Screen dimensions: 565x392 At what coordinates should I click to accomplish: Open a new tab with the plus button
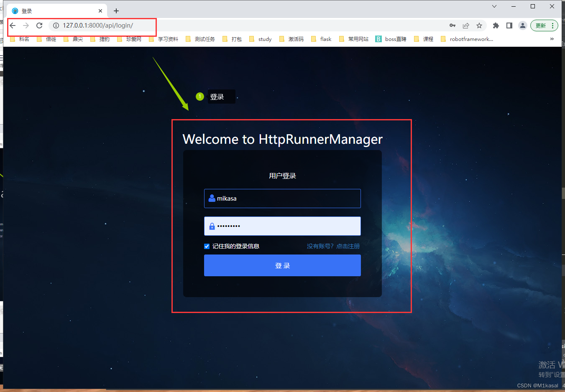point(116,11)
